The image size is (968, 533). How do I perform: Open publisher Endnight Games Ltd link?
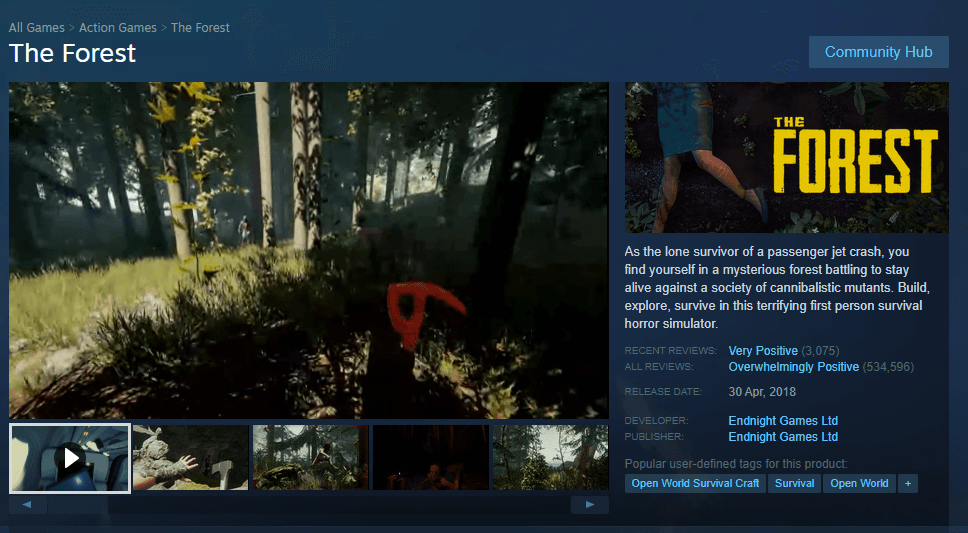783,437
